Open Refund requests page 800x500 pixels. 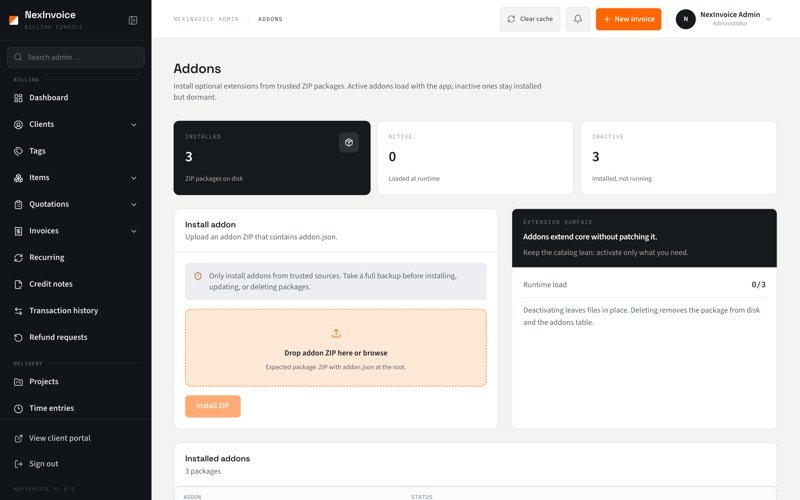76,337
